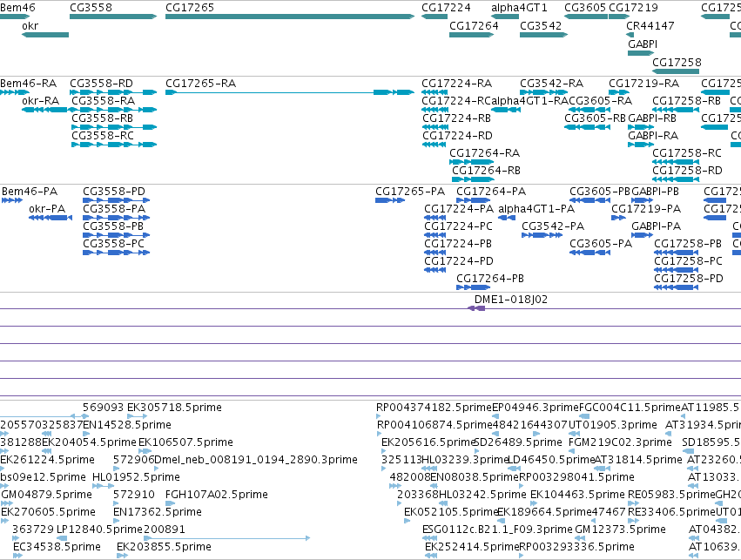Click EST EK305718.5prime
The width and height of the screenshot is (741, 560).
(174, 408)
